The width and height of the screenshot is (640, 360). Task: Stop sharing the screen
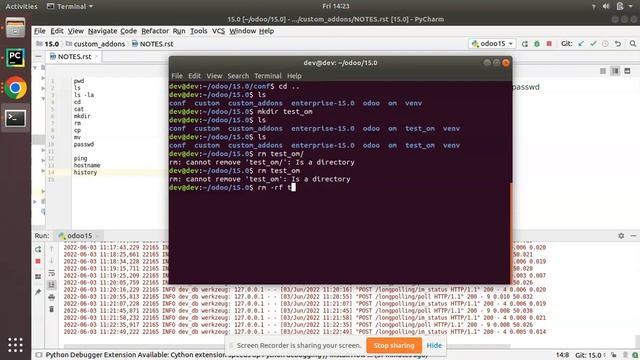(393, 345)
